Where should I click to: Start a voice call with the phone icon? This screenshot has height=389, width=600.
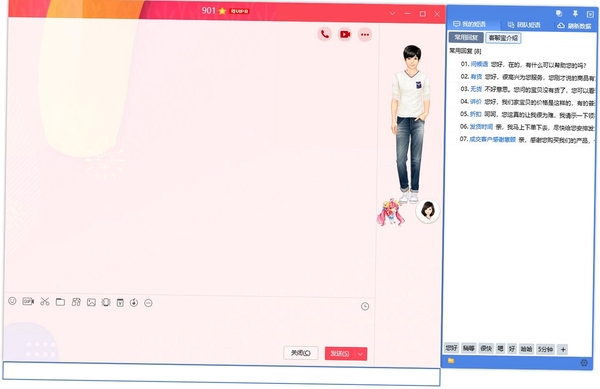[x=324, y=34]
